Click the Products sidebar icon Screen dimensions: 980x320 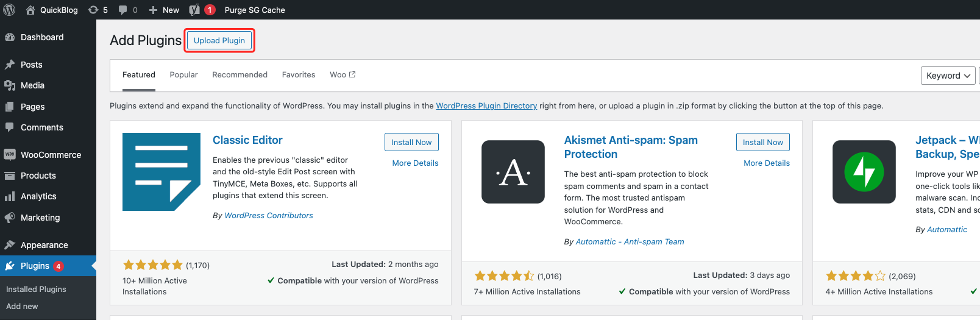click(x=10, y=176)
